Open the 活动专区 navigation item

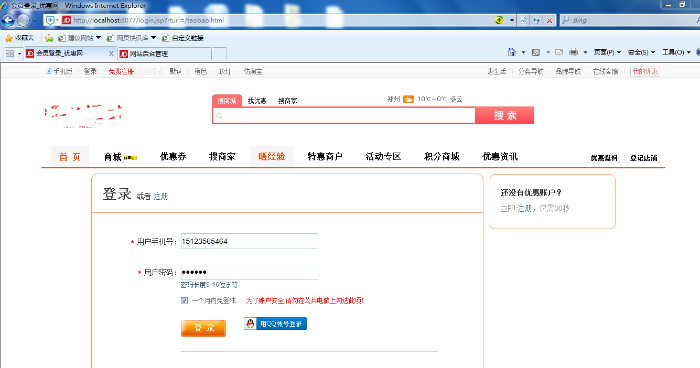point(383,157)
